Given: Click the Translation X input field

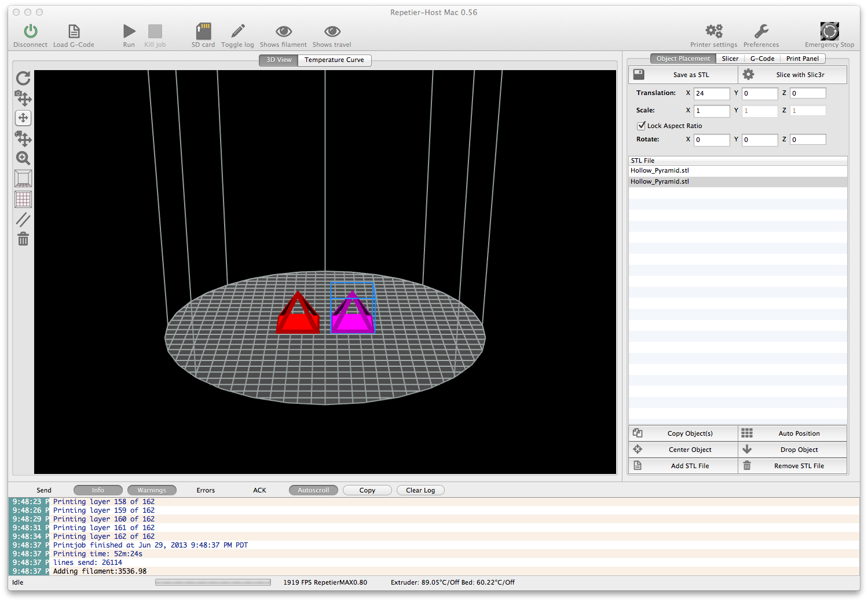Looking at the screenshot, I should pos(711,93).
